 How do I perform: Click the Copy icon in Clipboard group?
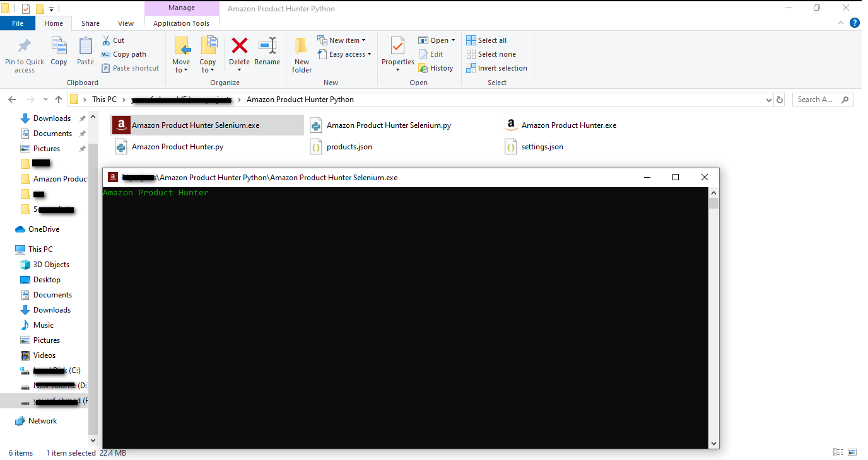point(59,47)
